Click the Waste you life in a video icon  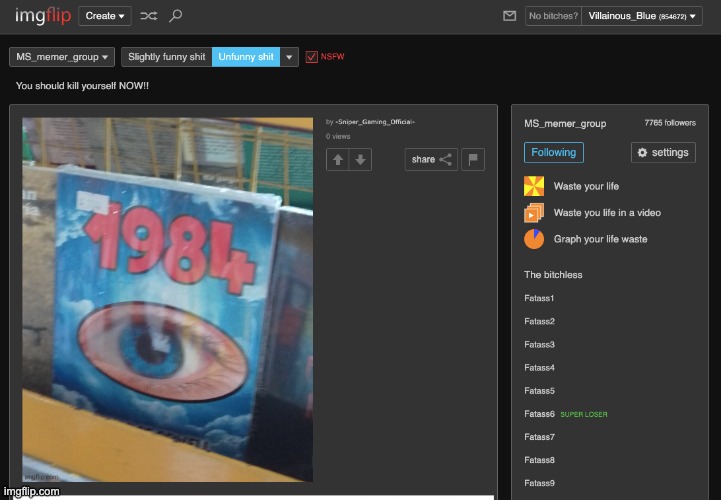click(534, 213)
